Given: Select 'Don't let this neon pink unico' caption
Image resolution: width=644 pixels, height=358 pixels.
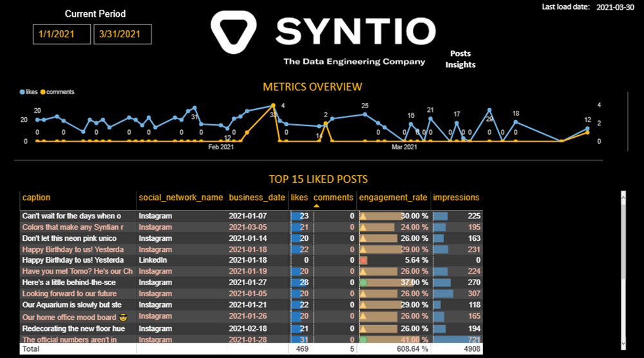Looking at the screenshot, I should coord(70,238).
